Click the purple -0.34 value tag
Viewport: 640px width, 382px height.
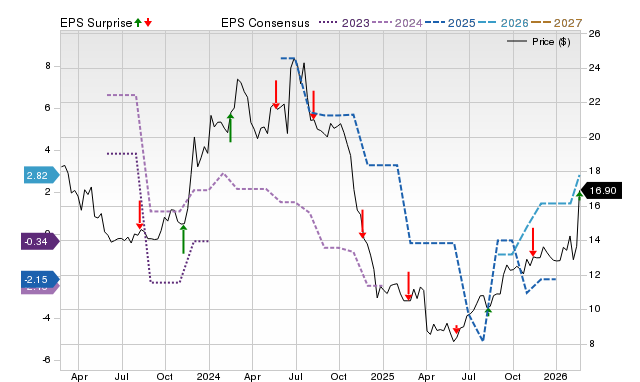coord(39,242)
